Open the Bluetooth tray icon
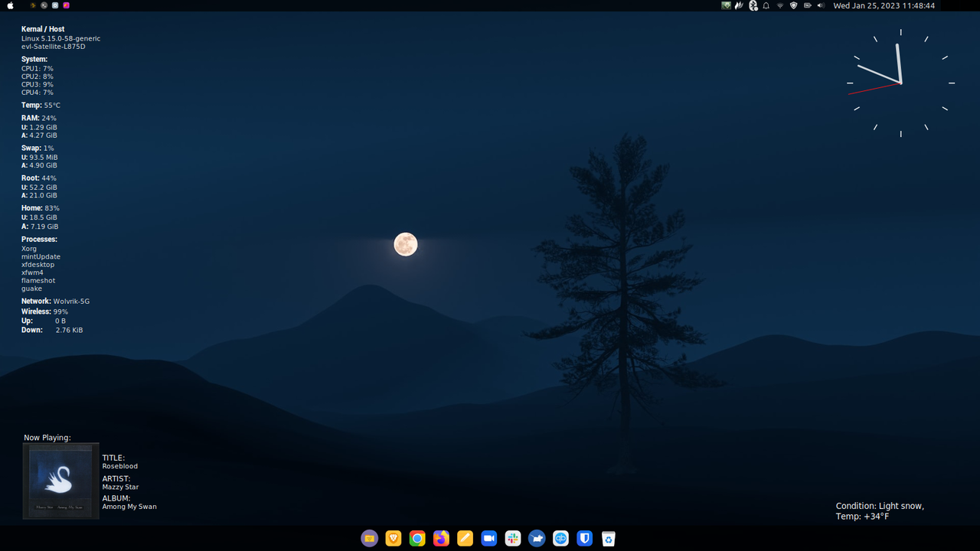The image size is (980, 551). click(x=753, y=5)
